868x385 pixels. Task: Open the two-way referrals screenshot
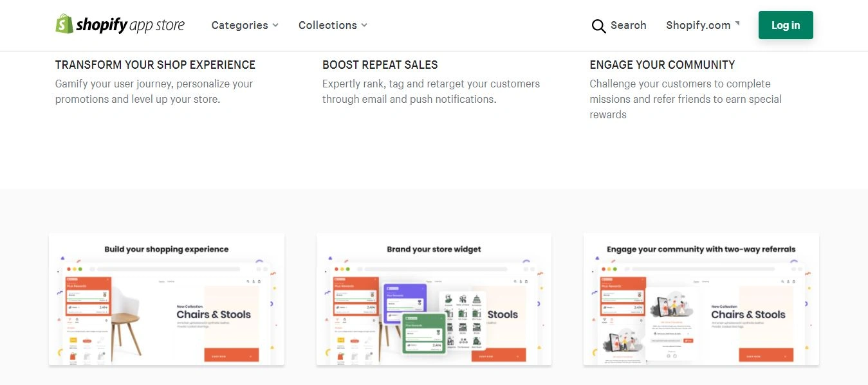(x=701, y=300)
